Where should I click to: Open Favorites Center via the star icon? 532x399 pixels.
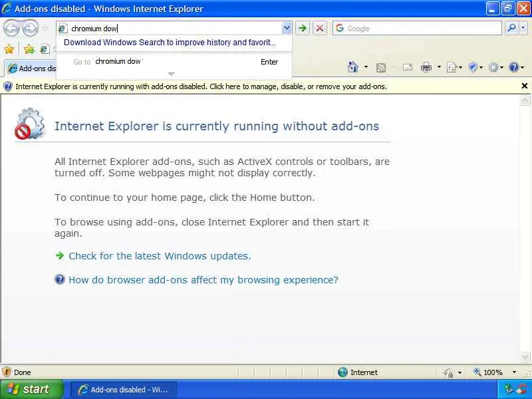(x=9, y=49)
